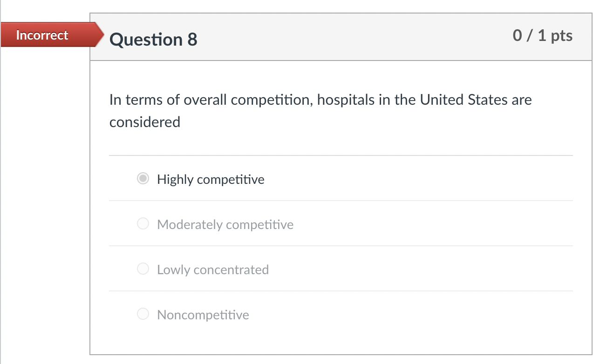Click the Moderately competitive answer label

[225, 224]
